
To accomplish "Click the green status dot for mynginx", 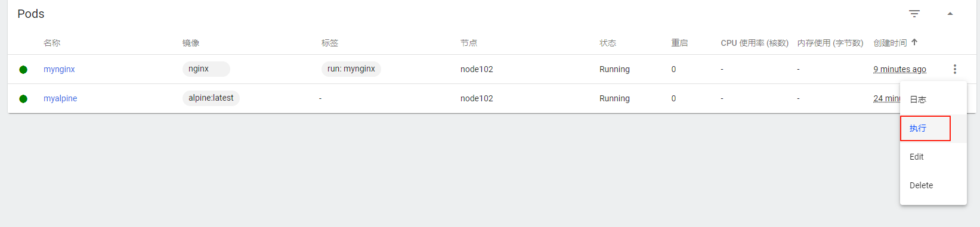I will [x=23, y=70].
